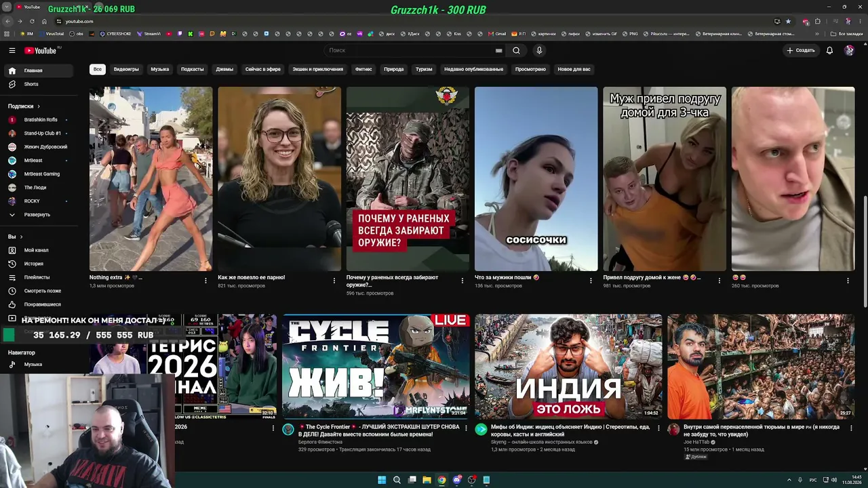This screenshot has width=868, height=488.
Task: Open the account avatar menu
Action: pyautogui.click(x=849, y=50)
